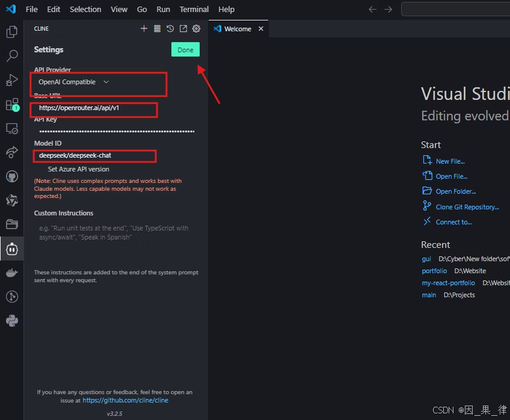This screenshot has width=510, height=420.
Task: Click the VS Code logo icon
Action: [11, 9]
